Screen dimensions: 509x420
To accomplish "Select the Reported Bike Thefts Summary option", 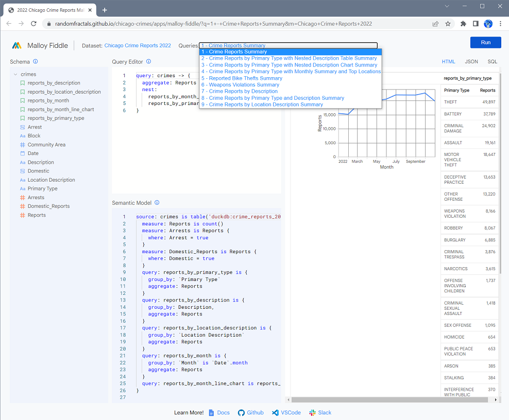I will [242, 78].
